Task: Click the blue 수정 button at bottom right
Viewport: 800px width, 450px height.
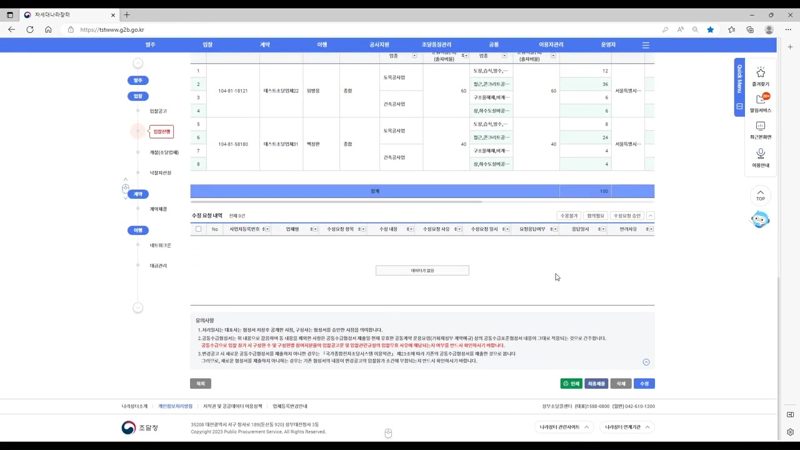Action: click(x=644, y=383)
